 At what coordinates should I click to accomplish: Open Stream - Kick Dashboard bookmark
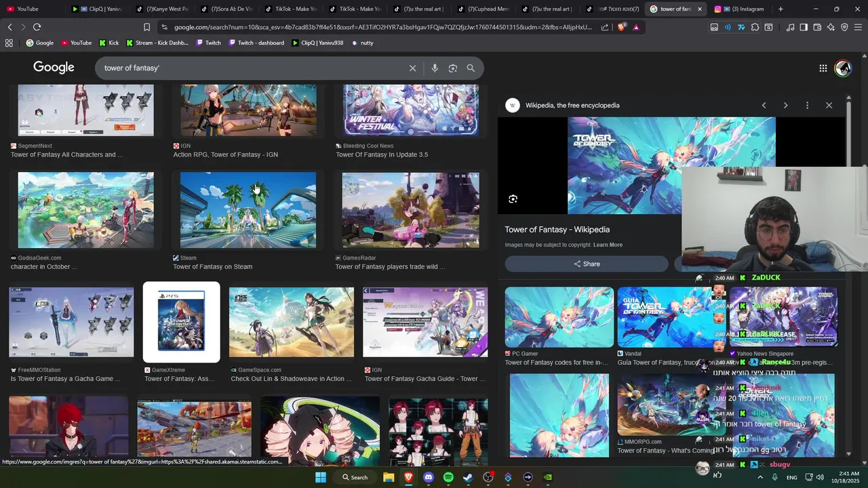pos(157,43)
